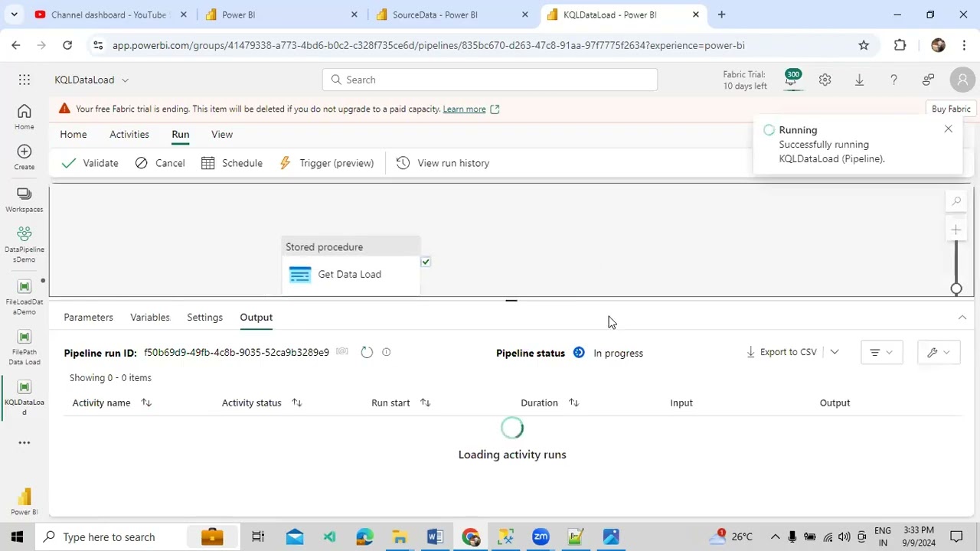Search the canvas with magnifier icon
The width and height of the screenshot is (980, 551).
(x=956, y=201)
